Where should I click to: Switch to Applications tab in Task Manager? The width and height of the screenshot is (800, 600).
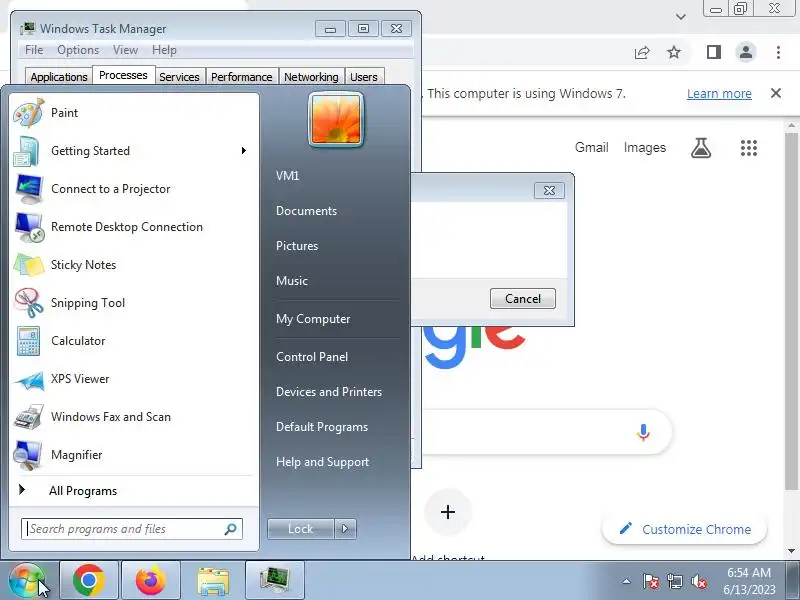click(59, 77)
